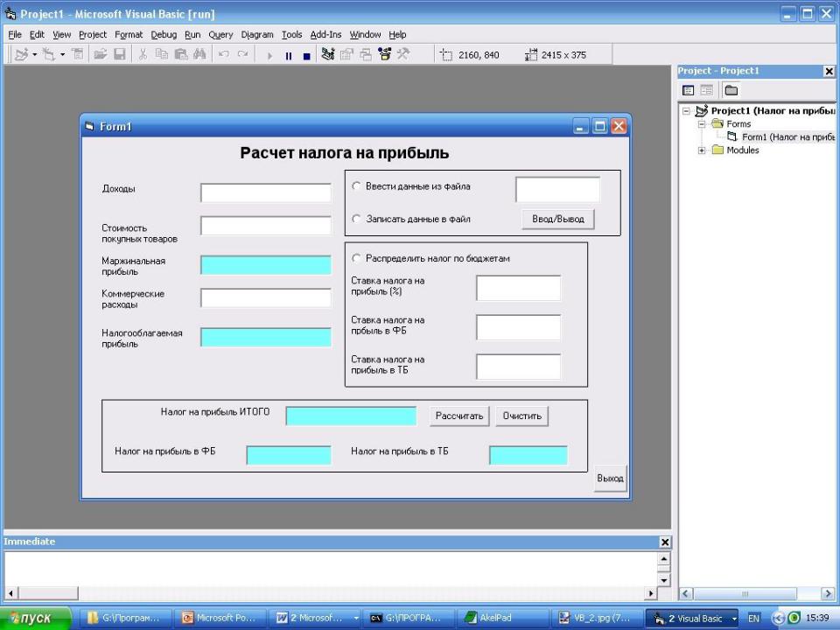
Task: Click the windows Start 'пуск' button
Action: (35, 619)
